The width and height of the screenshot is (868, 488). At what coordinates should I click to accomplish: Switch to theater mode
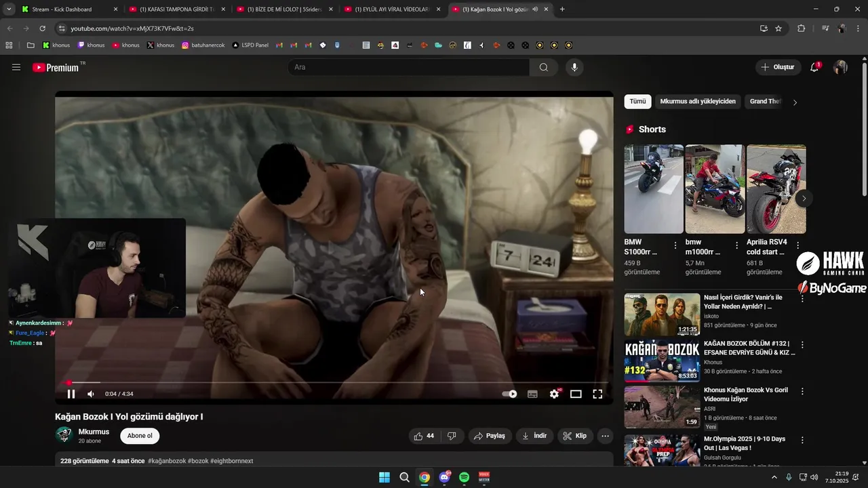click(x=576, y=394)
